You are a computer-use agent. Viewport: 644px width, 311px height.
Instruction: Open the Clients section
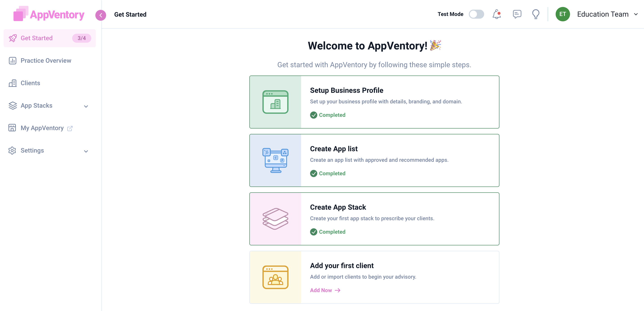[x=30, y=83]
